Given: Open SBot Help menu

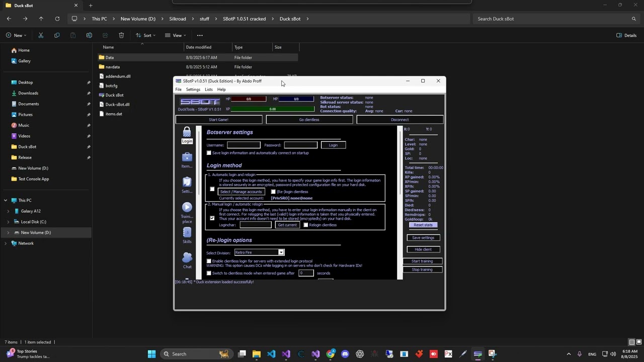Looking at the screenshot, I should pyautogui.click(x=221, y=89).
